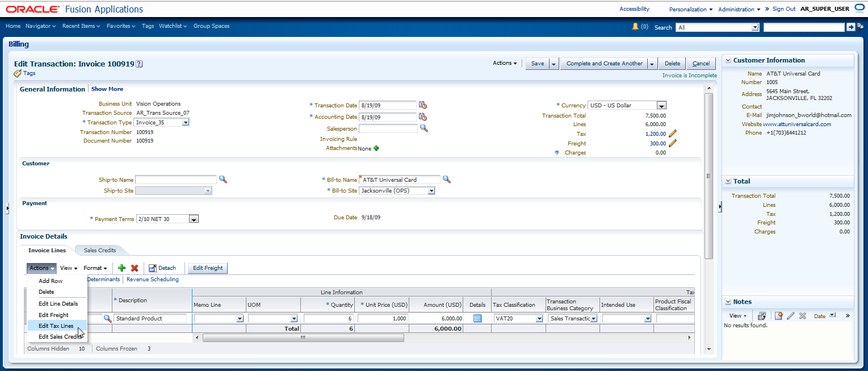The width and height of the screenshot is (868, 371).
Task: Open the Personalization menu
Action: [691, 9]
